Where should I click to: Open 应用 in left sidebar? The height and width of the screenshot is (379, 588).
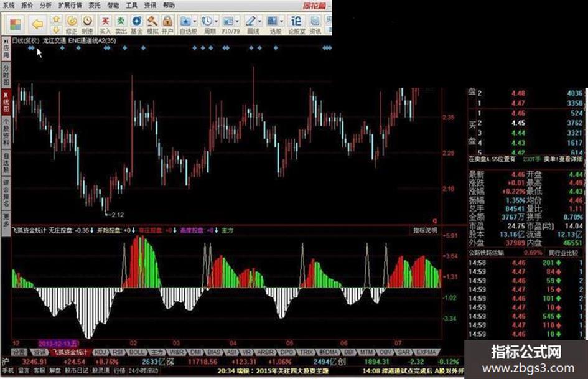pyautogui.click(x=6, y=49)
